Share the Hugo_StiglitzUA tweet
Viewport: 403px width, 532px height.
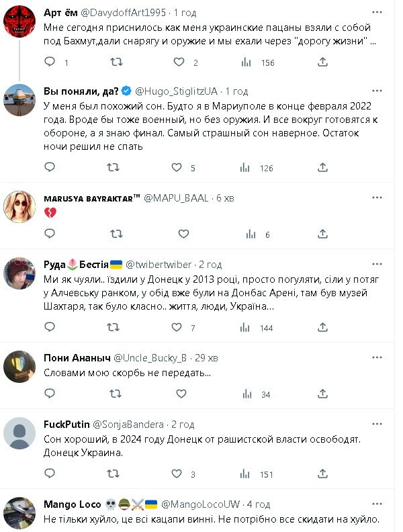point(323,168)
